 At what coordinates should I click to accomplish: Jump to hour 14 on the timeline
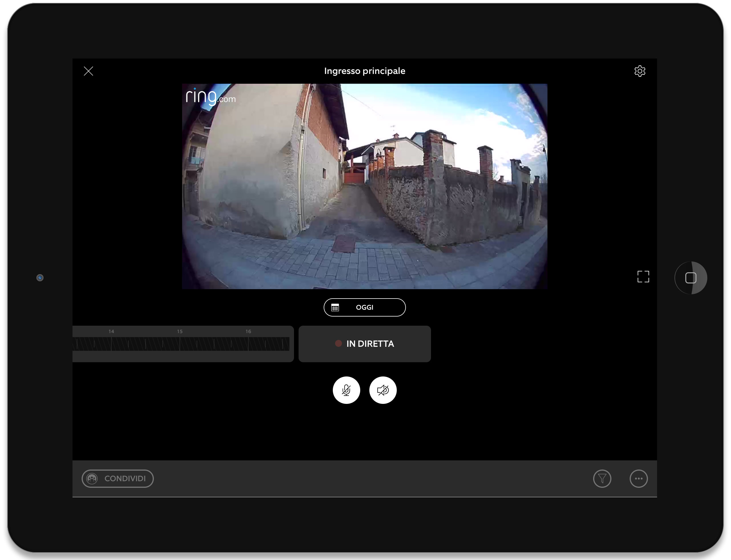[x=111, y=331]
